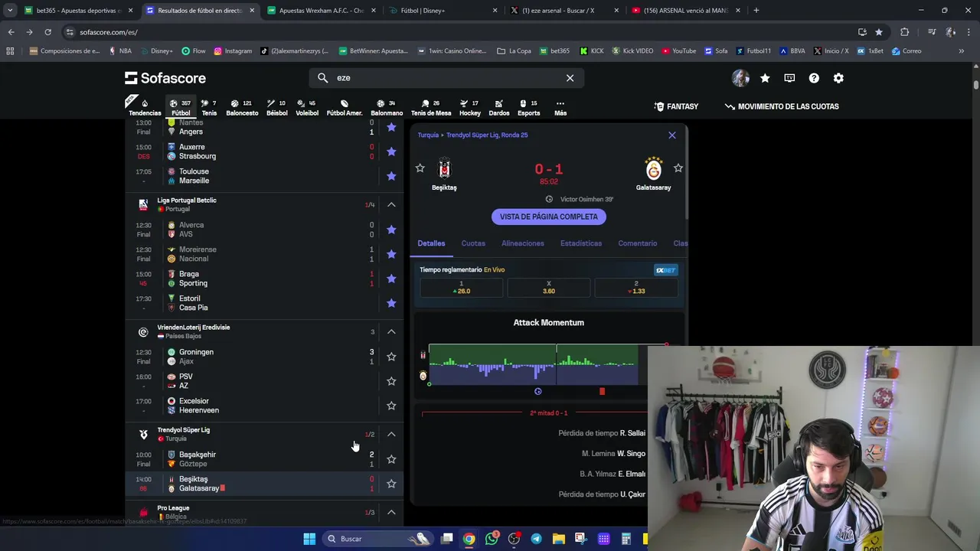The height and width of the screenshot is (551, 980).
Task: Collapse Pro League Bélgica section
Action: (x=391, y=513)
